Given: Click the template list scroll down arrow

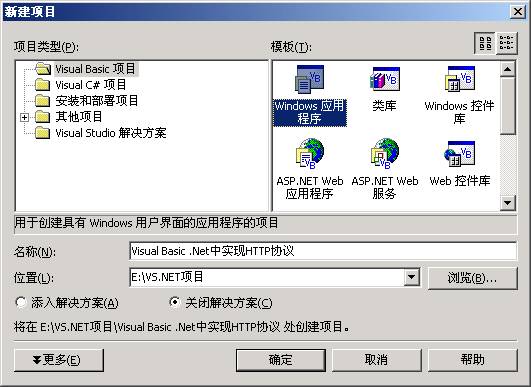Looking at the screenshot, I should tap(507, 203).
